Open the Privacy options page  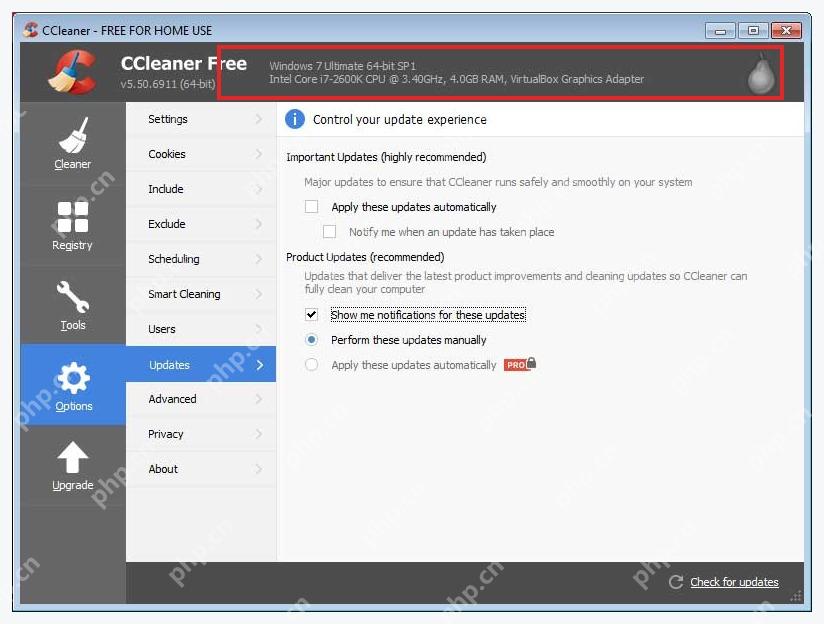[201, 434]
